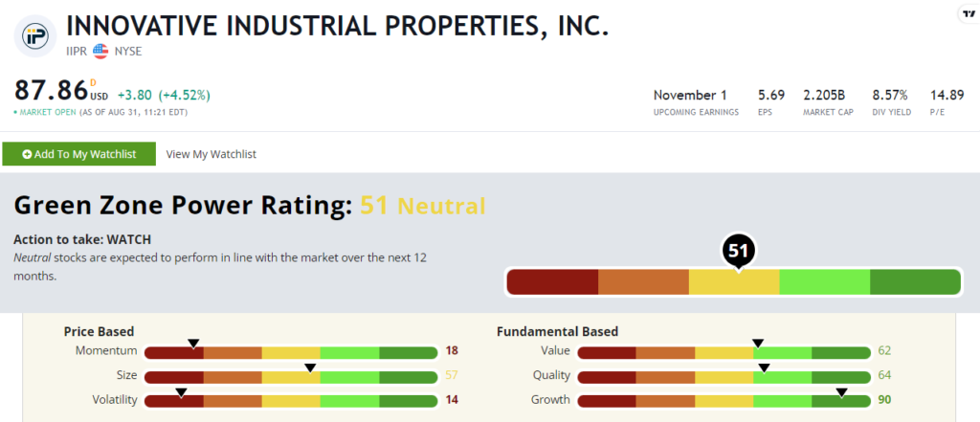
Task: Click the NYSE exchange label
Action: coord(128,52)
